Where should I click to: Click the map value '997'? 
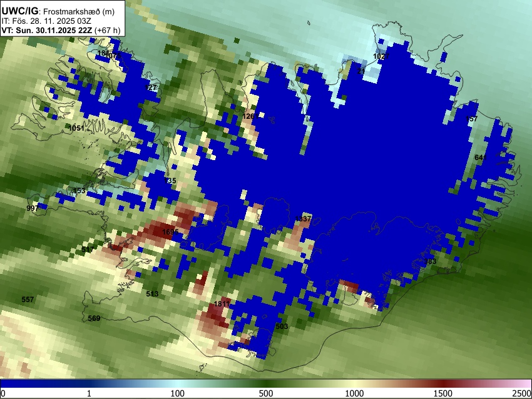pyautogui.click(x=33, y=208)
